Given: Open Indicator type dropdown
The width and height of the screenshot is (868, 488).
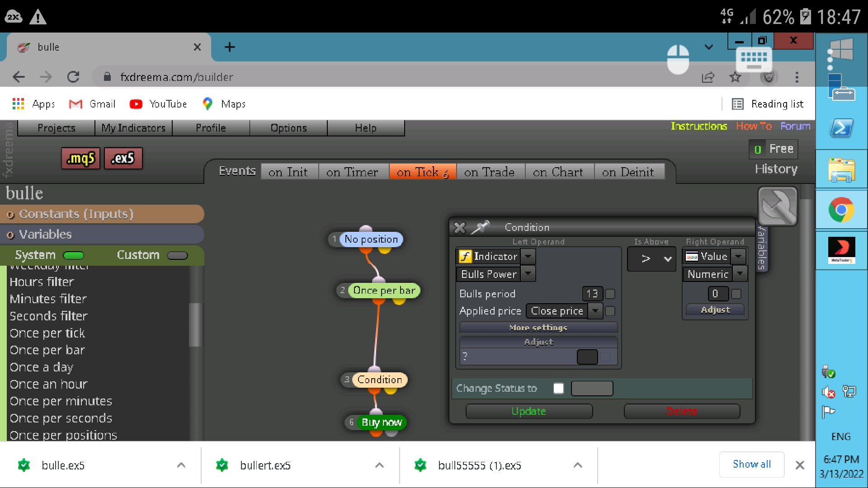Looking at the screenshot, I should point(528,257).
